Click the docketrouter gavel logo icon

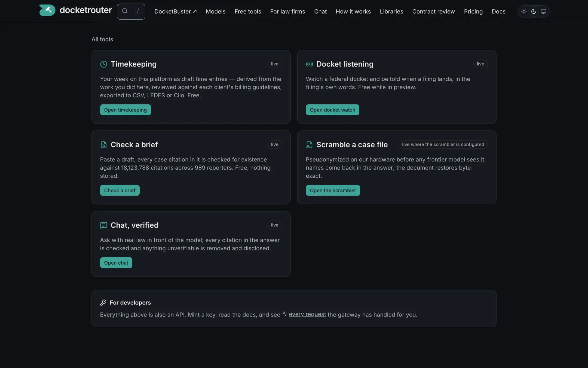coord(47,10)
